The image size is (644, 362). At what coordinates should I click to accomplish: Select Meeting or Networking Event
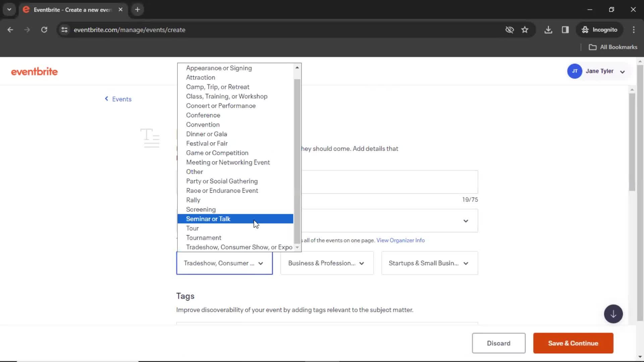click(235, 162)
